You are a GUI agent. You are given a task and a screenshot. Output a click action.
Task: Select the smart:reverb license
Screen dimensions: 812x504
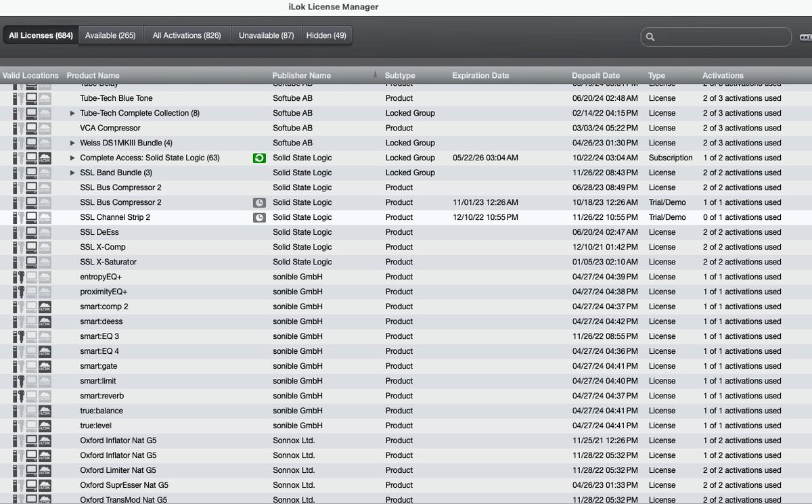tap(101, 396)
